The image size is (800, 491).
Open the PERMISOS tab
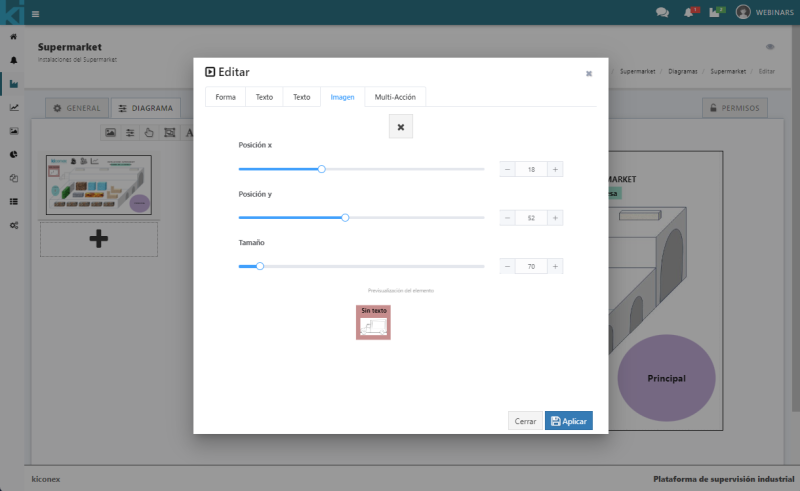click(x=735, y=108)
